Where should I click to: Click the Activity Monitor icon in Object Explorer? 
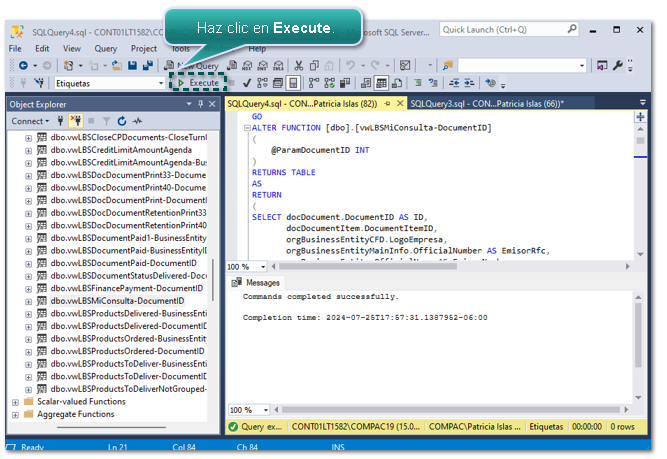tap(137, 121)
